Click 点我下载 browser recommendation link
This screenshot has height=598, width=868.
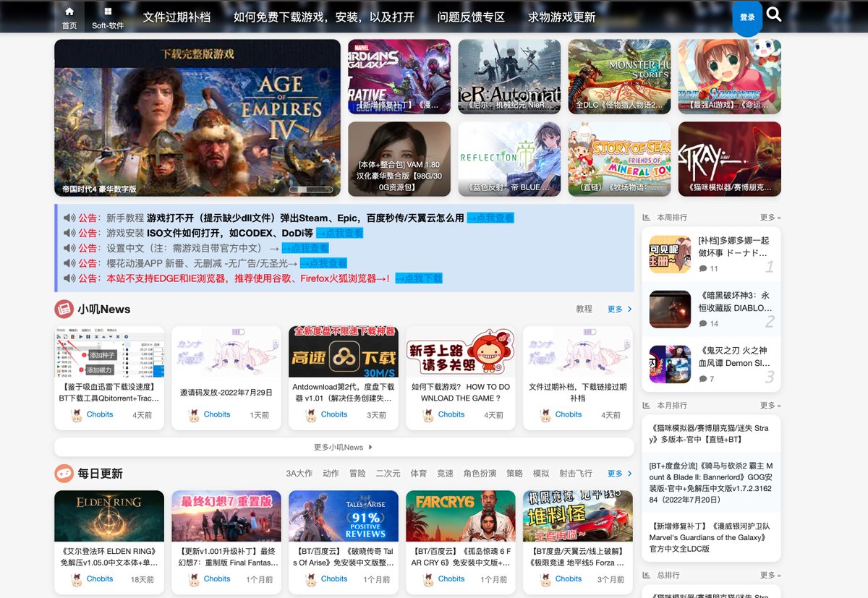tap(419, 278)
